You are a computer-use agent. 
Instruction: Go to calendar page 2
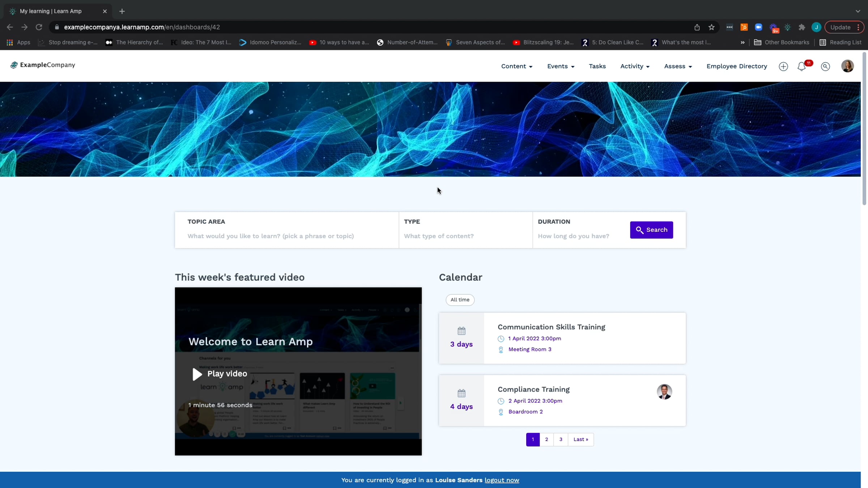click(x=546, y=440)
